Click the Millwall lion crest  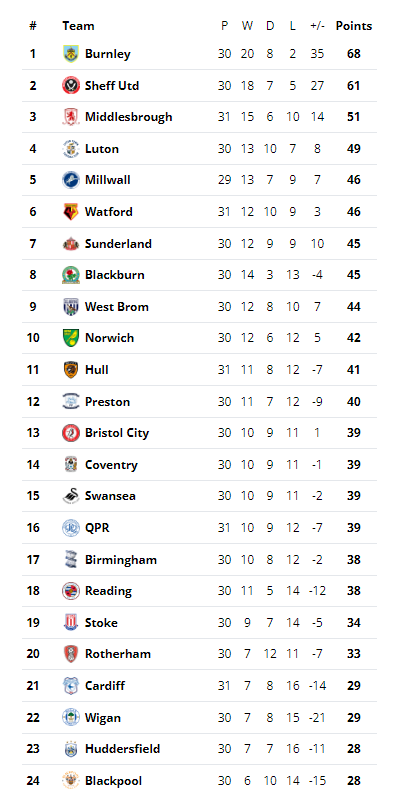click(x=71, y=180)
